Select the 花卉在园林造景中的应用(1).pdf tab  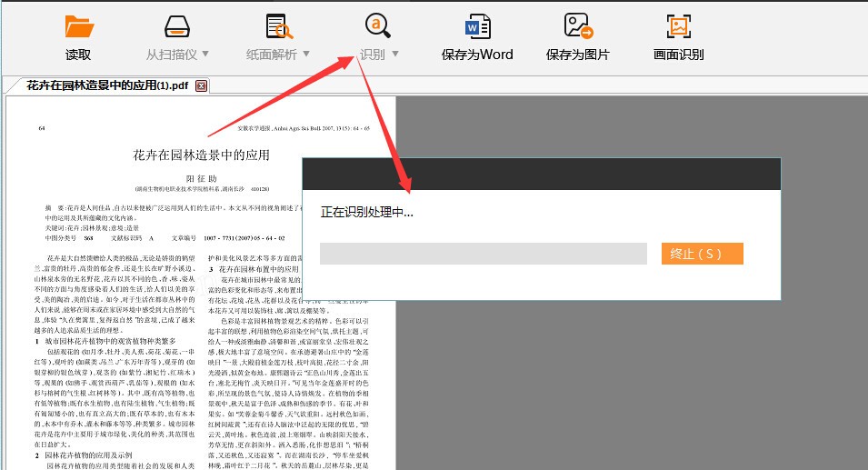click(107, 86)
